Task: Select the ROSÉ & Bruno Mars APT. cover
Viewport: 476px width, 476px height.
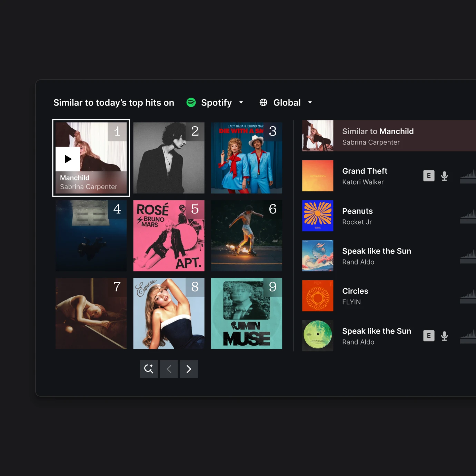Action: (x=169, y=236)
